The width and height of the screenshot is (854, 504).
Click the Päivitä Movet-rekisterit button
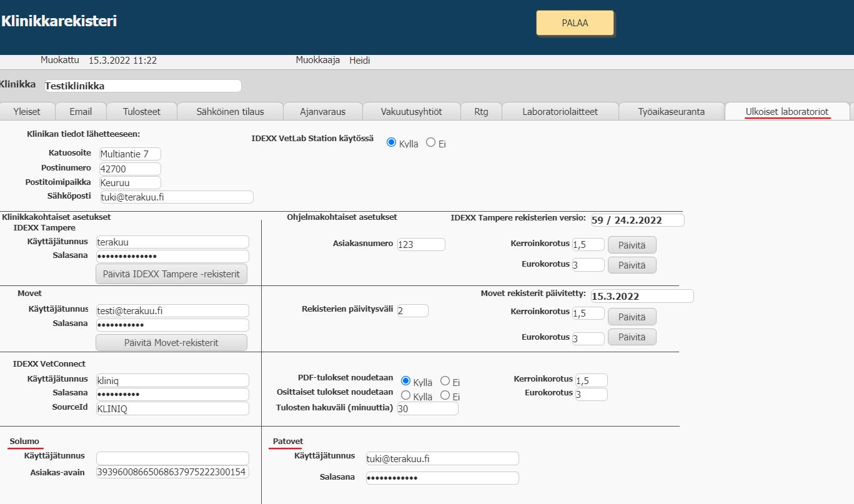tap(171, 342)
